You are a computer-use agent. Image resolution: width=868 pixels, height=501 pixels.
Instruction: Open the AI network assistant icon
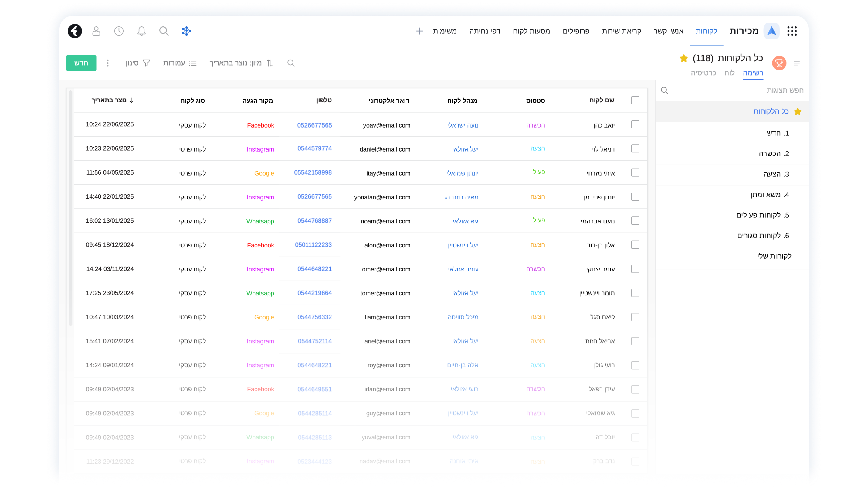(x=186, y=31)
